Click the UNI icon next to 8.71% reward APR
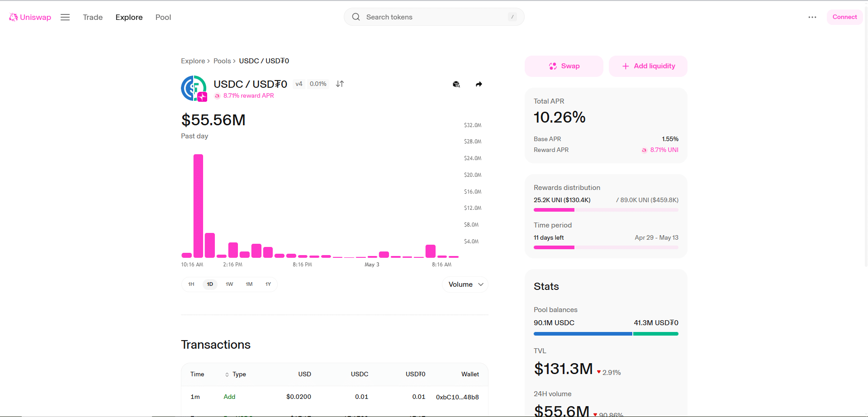The height and width of the screenshot is (417, 868). tap(217, 96)
